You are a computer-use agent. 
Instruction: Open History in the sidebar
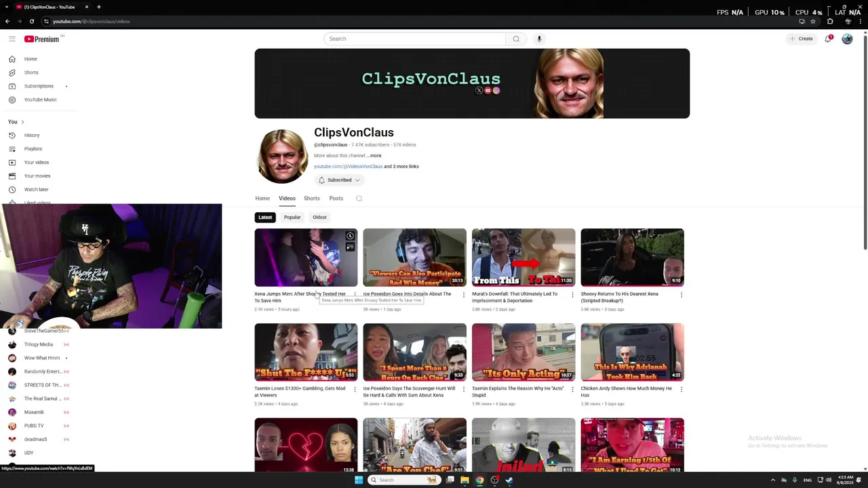32,135
